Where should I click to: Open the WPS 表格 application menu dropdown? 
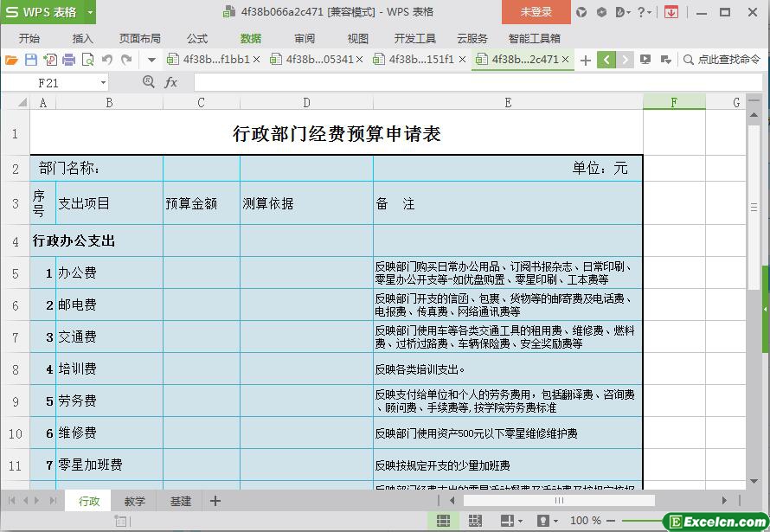click(x=89, y=12)
